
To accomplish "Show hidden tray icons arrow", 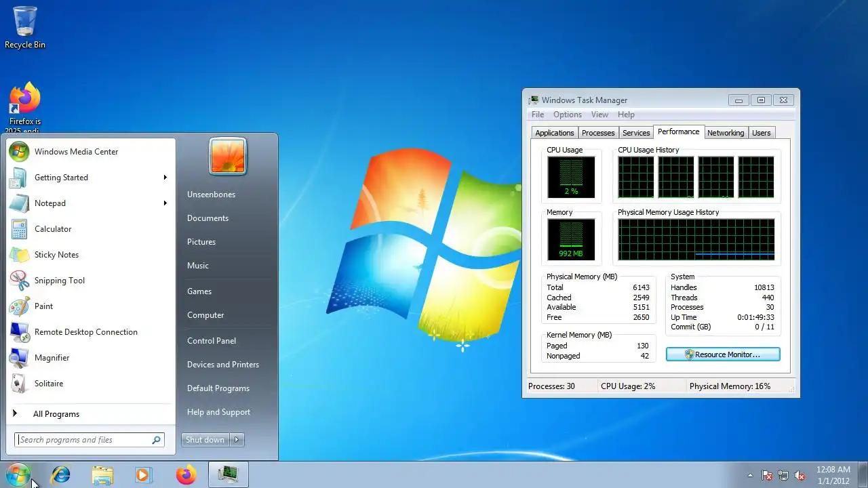I will 750,475.
